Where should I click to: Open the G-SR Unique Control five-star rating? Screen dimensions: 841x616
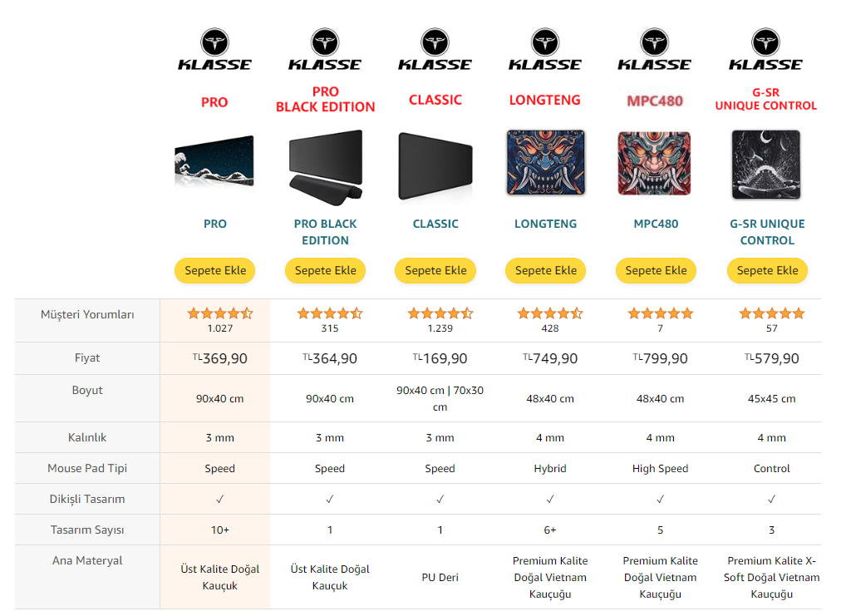pos(771,313)
